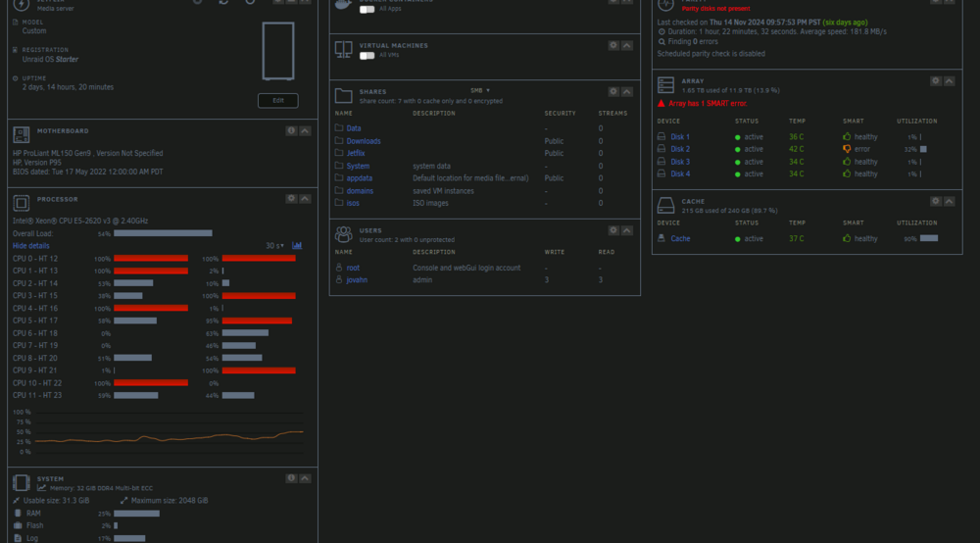The height and width of the screenshot is (543, 980).
Task: Click Hide details link
Action: pos(30,246)
